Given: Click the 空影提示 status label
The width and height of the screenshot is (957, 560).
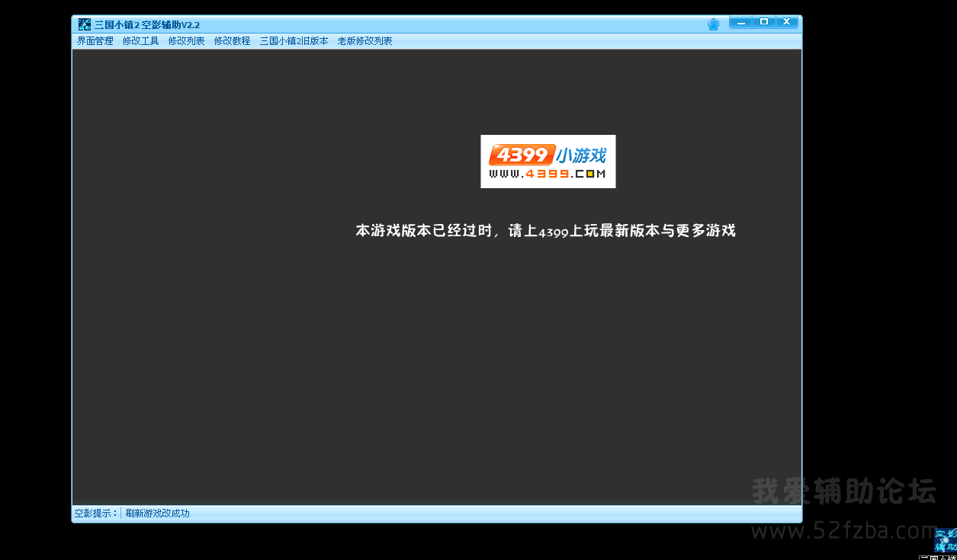Looking at the screenshot, I should pos(96,514).
